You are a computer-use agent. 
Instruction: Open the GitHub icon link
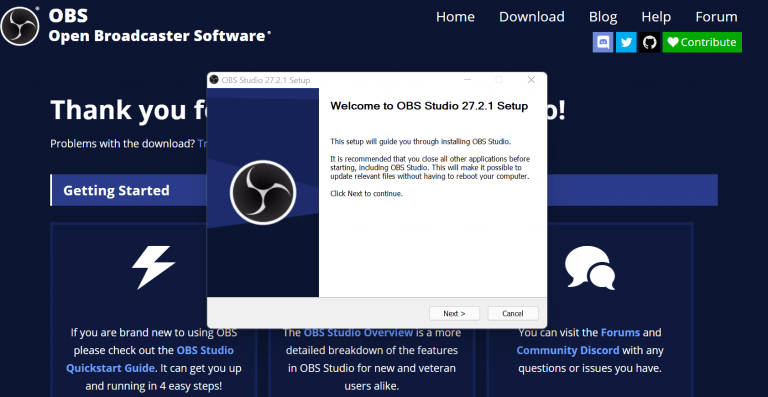click(x=649, y=42)
